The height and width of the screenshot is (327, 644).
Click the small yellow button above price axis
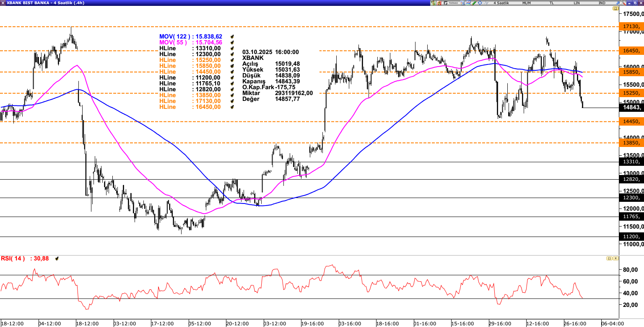(x=615, y=8)
